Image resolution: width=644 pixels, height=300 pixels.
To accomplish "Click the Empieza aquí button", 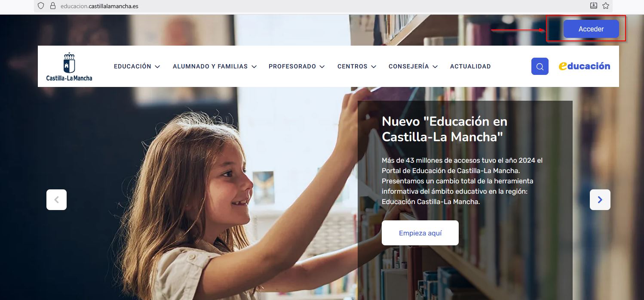I will click(x=420, y=233).
